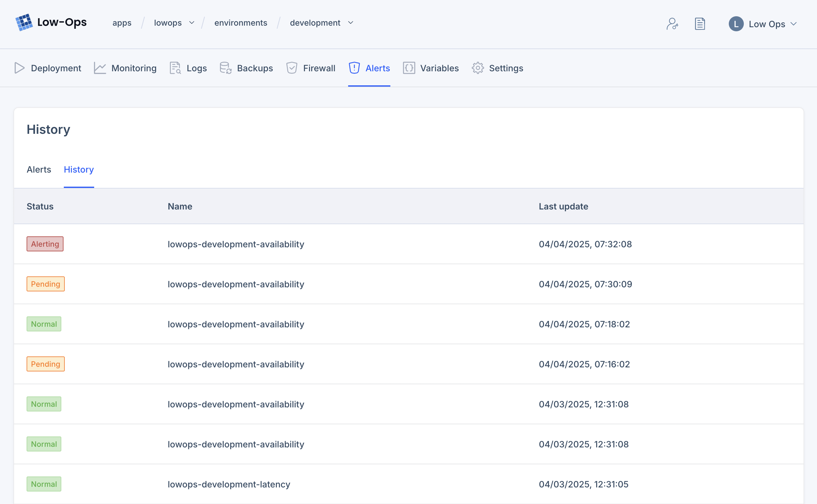Click the Normal badge in the latency row
817x504 pixels.
tap(44, 484)
